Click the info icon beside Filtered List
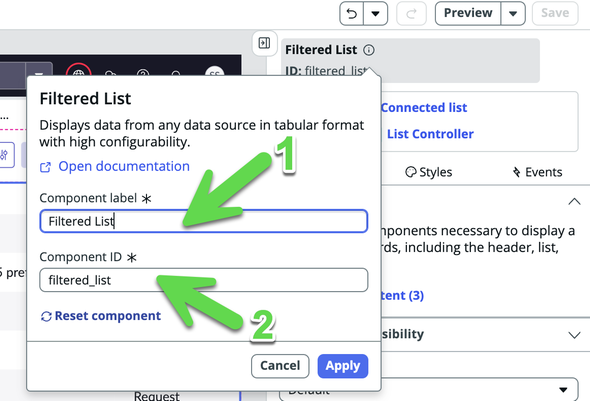Image resolution: width=590 pixels, height=401 pixels. tap(369, 50)
